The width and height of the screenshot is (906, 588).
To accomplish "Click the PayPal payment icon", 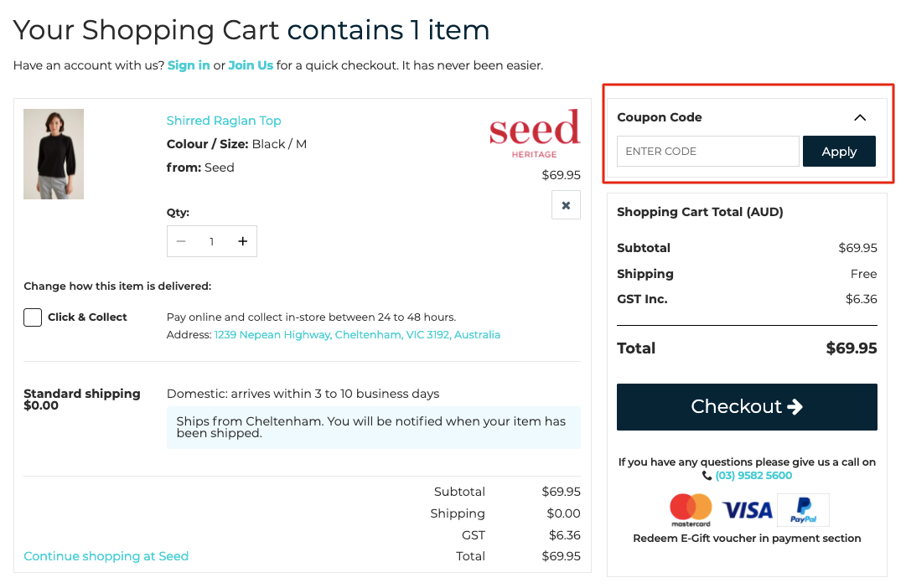I will [x=803, y=510].
